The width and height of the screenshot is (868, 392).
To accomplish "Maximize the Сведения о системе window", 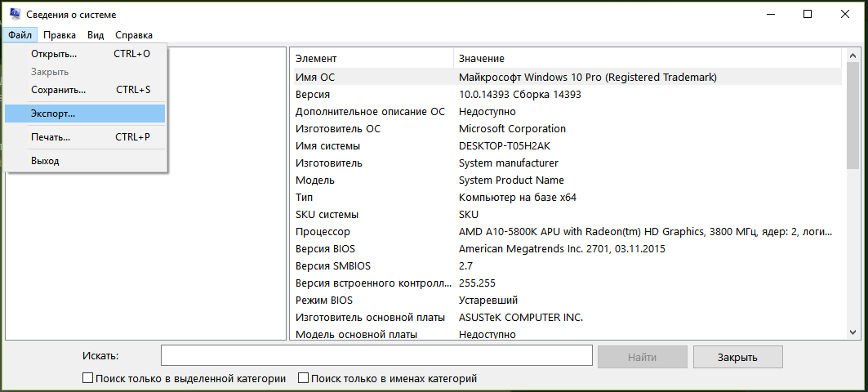I will click(807, 15).
